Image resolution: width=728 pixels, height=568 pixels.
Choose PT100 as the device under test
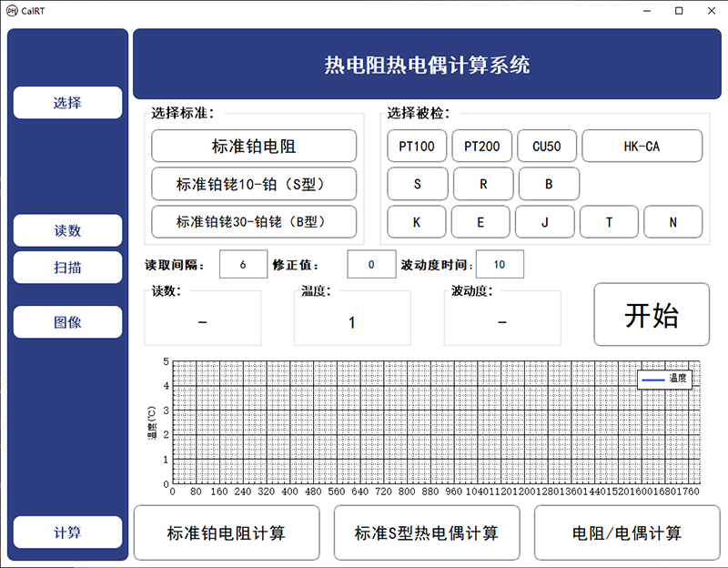click(x=416, y=146)
